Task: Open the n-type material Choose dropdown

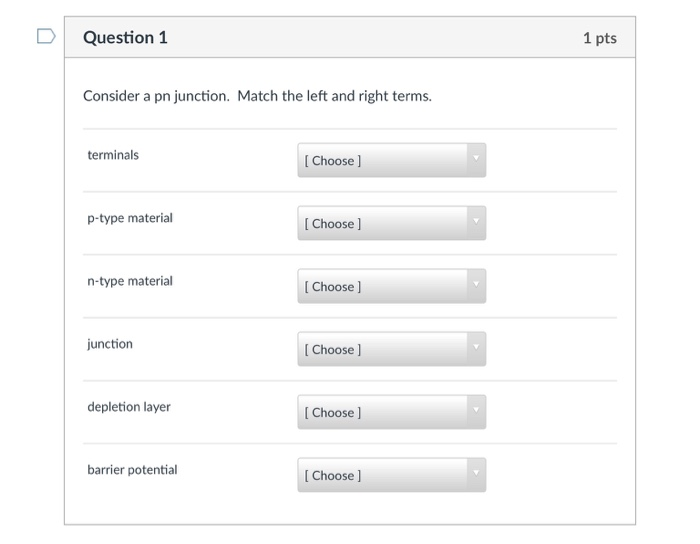Action: [392, 286]
